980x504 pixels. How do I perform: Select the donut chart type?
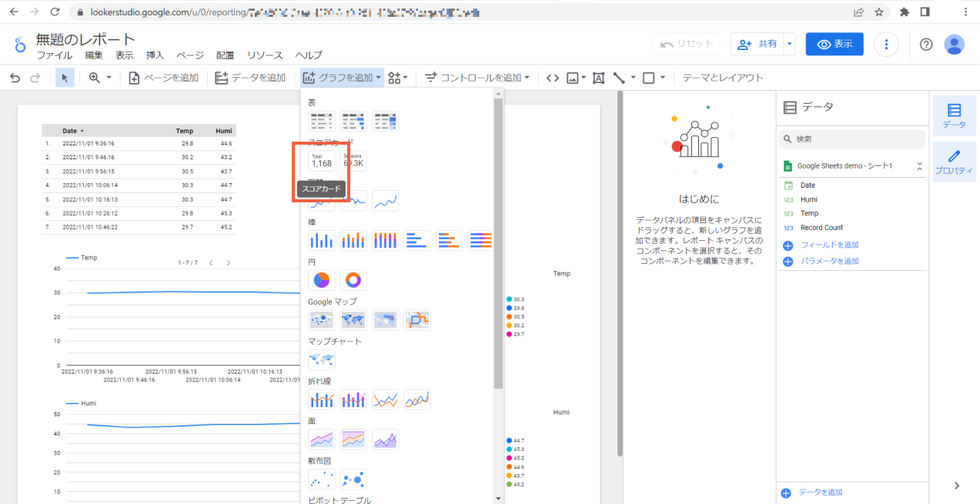coord(353,279)
